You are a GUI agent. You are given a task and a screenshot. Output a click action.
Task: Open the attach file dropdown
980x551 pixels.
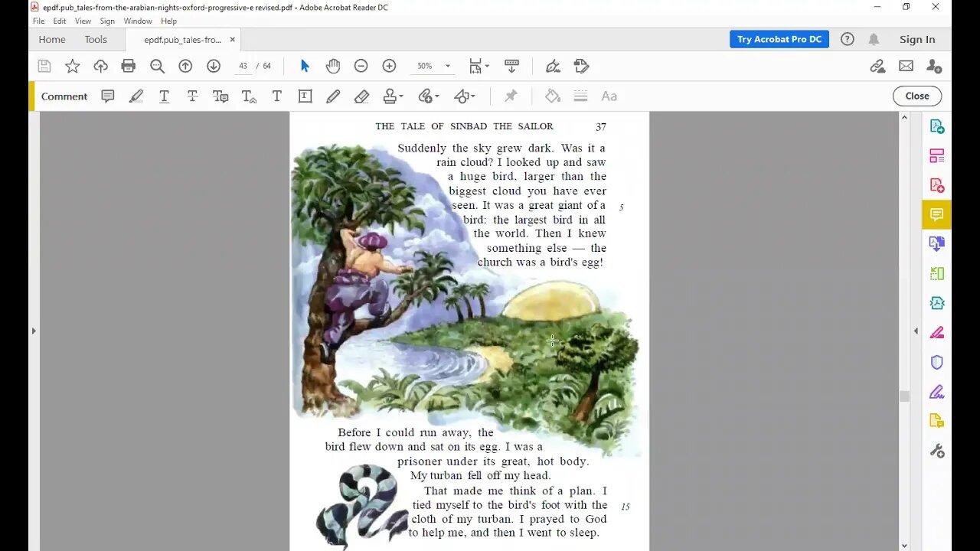tap(429, 96)
